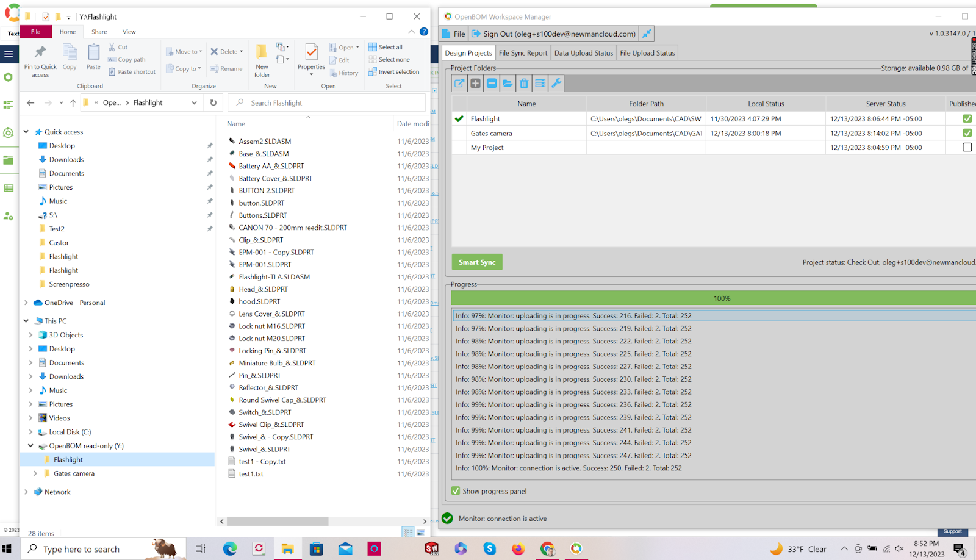Image resolution: width=976 pixels, height=560 pixels.
Task: Collapse the Quick access tree node
Action: (x=26, y=132)
